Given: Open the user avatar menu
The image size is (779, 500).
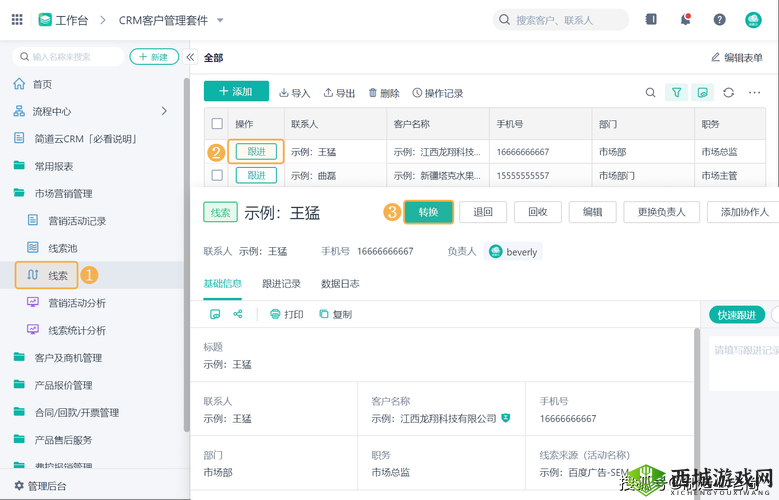Looking at the screenshot, I should (x=753, y=20).
